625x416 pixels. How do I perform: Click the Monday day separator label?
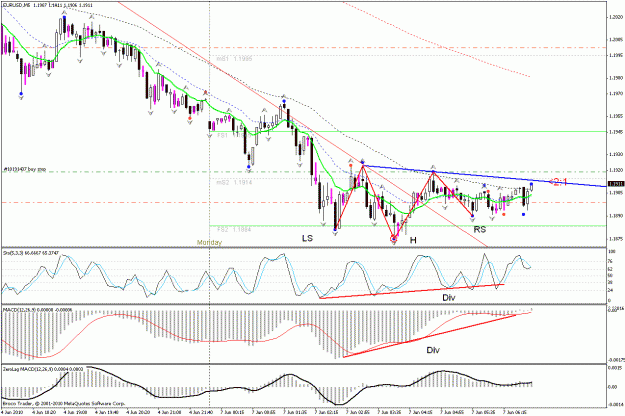(209, 242)
